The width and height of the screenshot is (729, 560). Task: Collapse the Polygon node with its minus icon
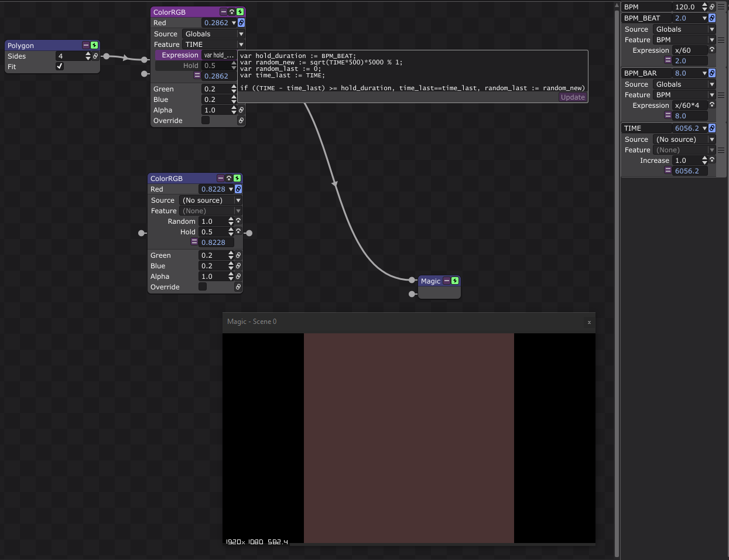pos(86,45)
